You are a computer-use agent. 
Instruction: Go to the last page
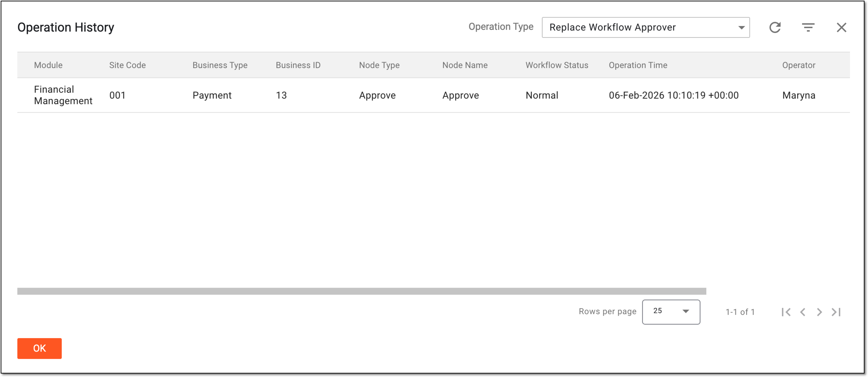pos(836,312)
